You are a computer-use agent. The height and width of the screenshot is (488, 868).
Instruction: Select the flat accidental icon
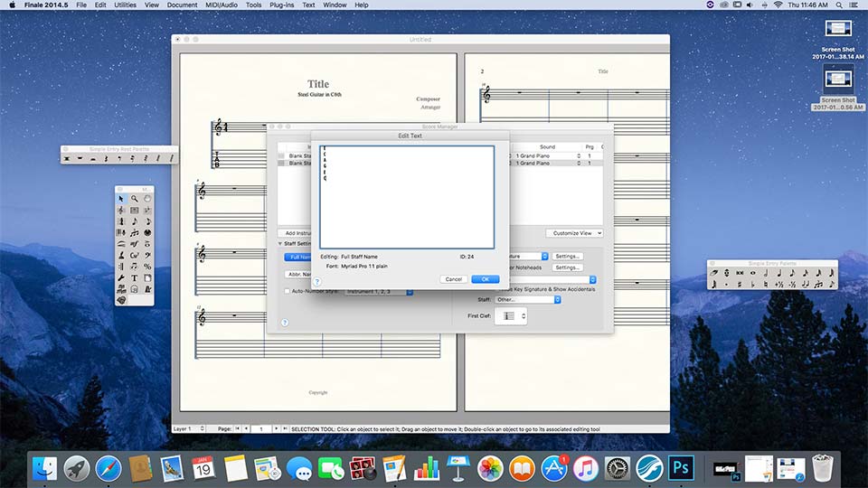(x=754, y=285)
